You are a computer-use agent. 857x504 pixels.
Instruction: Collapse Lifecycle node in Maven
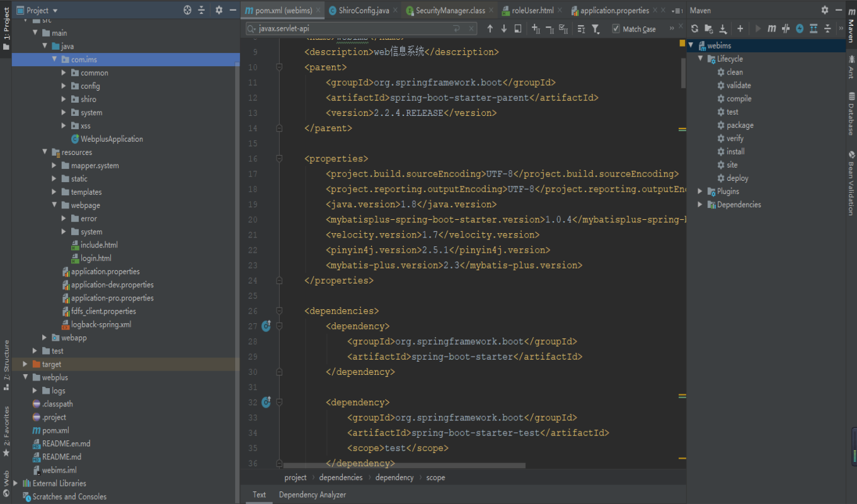pyautogui.click(x=700, y=59)
